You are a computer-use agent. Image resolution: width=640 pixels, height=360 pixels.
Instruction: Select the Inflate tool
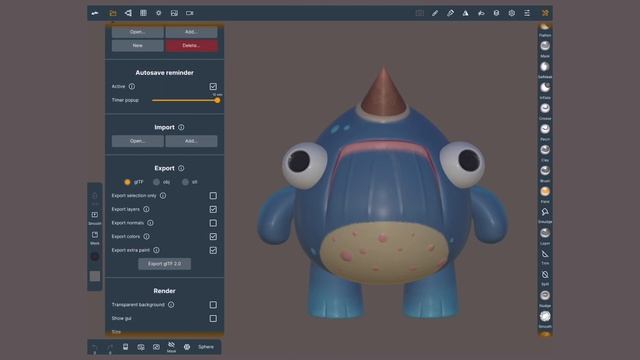click(545, 90)
